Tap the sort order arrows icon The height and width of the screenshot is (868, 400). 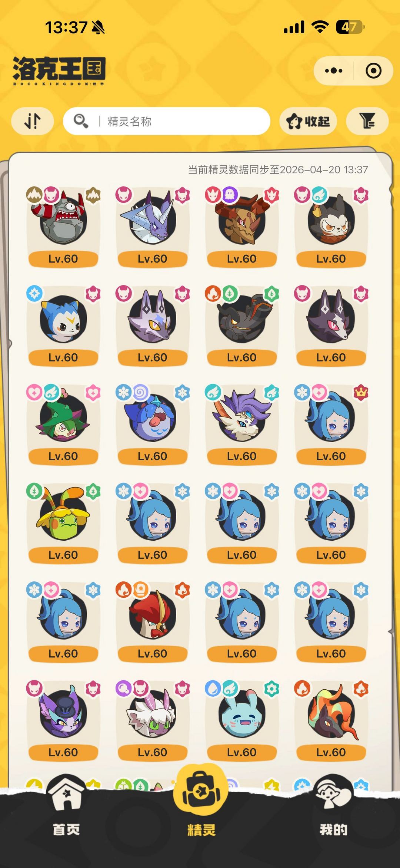(x=33, y=121)
